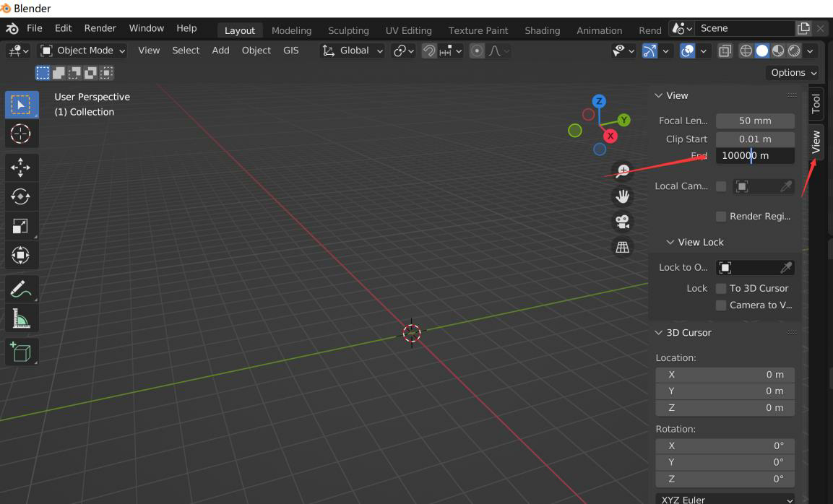Screen dimensions: 833x504
Task: Pick the Measure tool
Action: click(x=21, y=319)
